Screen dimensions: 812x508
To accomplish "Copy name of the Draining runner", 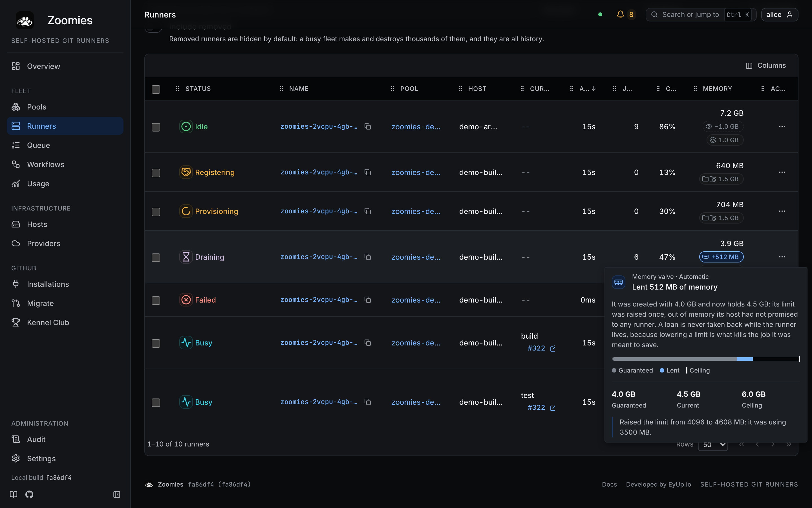I will (x=368, y=257).
